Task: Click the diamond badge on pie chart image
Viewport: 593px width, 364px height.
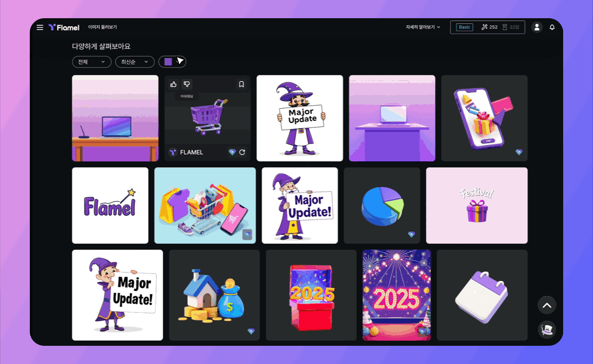Action: pos(411,235)
